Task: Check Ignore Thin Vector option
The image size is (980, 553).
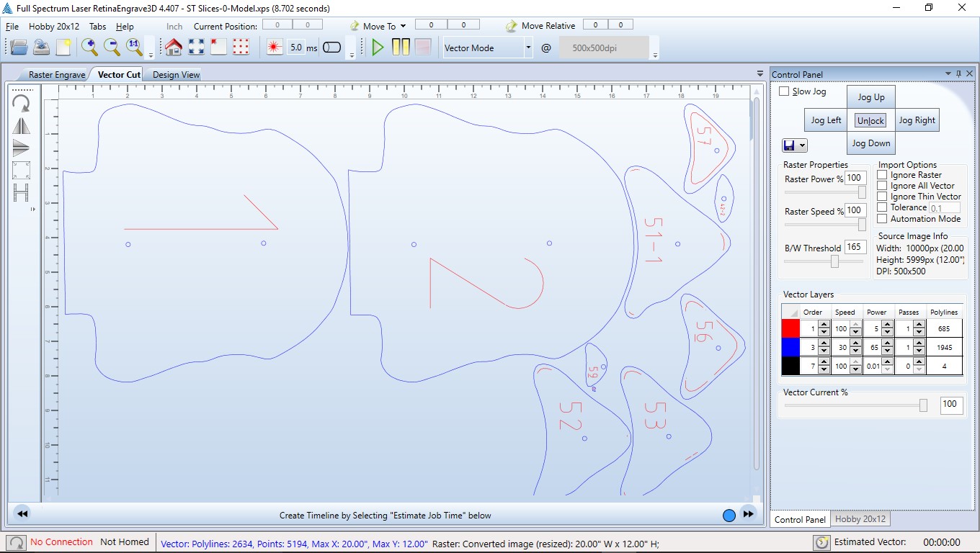Action: point(882,197)
